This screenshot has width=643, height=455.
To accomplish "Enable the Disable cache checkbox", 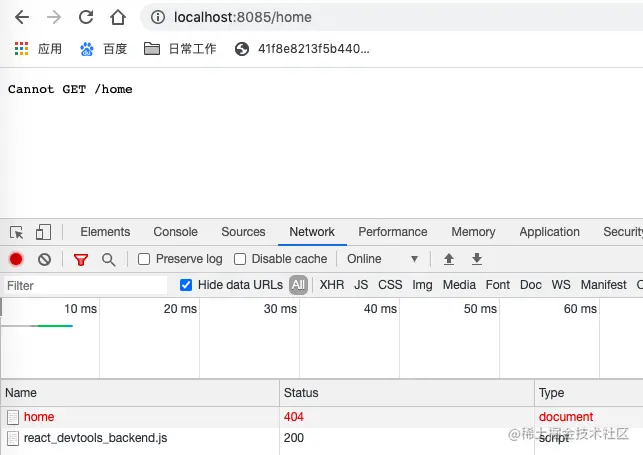I will (x=240, y=259).
